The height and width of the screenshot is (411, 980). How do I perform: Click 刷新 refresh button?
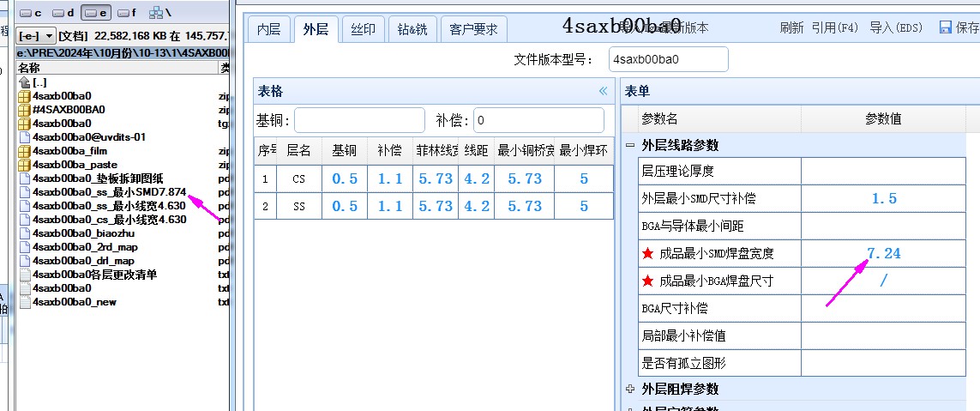coord(792,27)
